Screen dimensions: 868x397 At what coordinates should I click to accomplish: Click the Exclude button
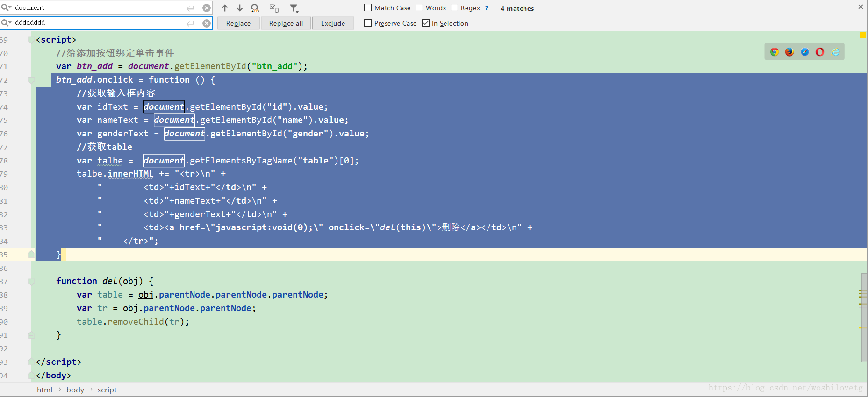[333, 23]
